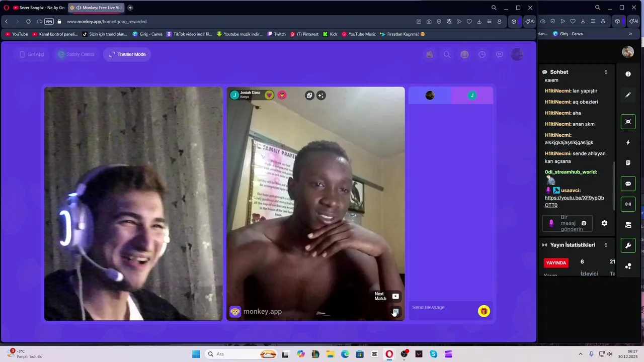Image resolution: width=644 pixels, height=362 pixels.
Task: Open the Get App button
Action: [x=32, y=54]
